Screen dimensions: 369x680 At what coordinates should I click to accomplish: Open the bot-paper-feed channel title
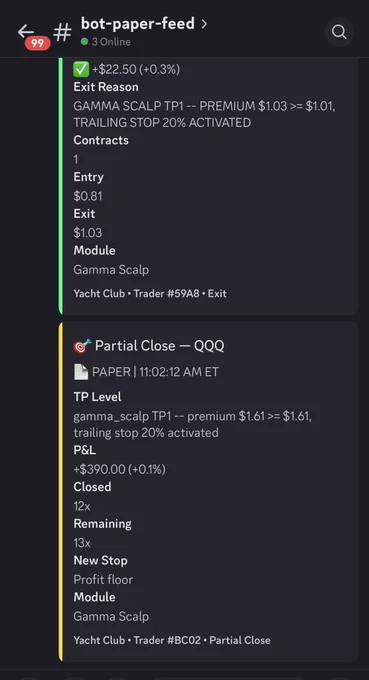[x=138, y=24]
